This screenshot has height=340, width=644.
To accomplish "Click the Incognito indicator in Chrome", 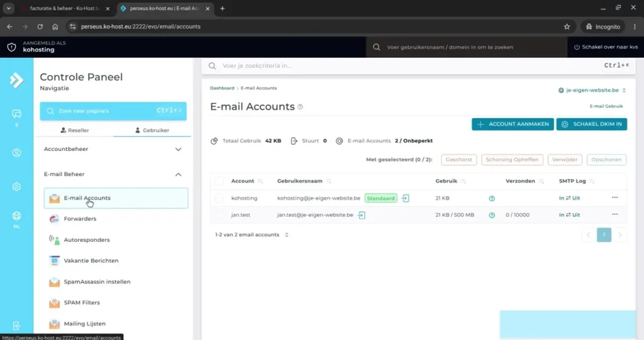I will coord(603,26).
